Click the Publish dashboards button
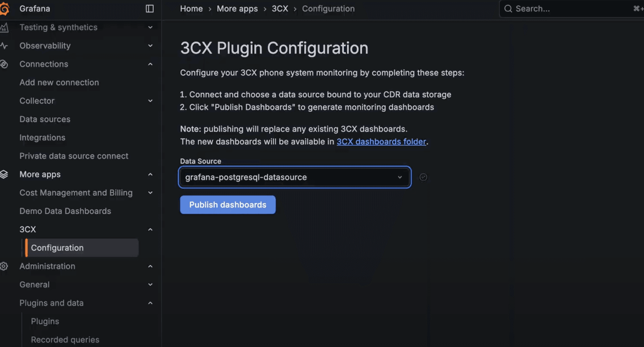 point(228,205)
